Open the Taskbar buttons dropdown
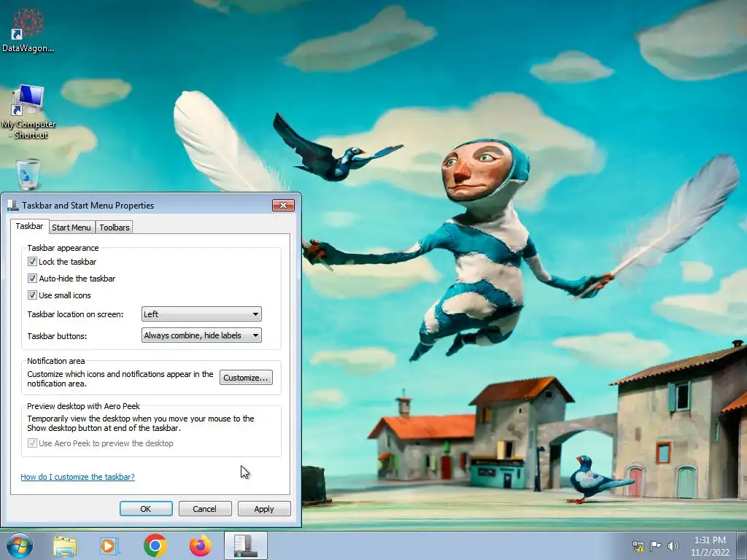Image resolution: width=747 pixels, height=560 pixels. (x=201, y=335)
